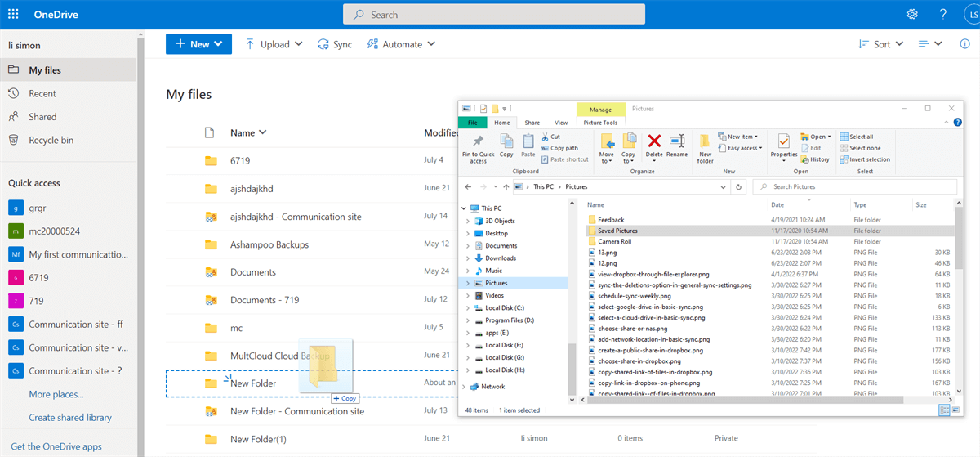980x457 pixels.
Task: Open Recycle bin in OneDrive sidebar
Action: point(51,140)
